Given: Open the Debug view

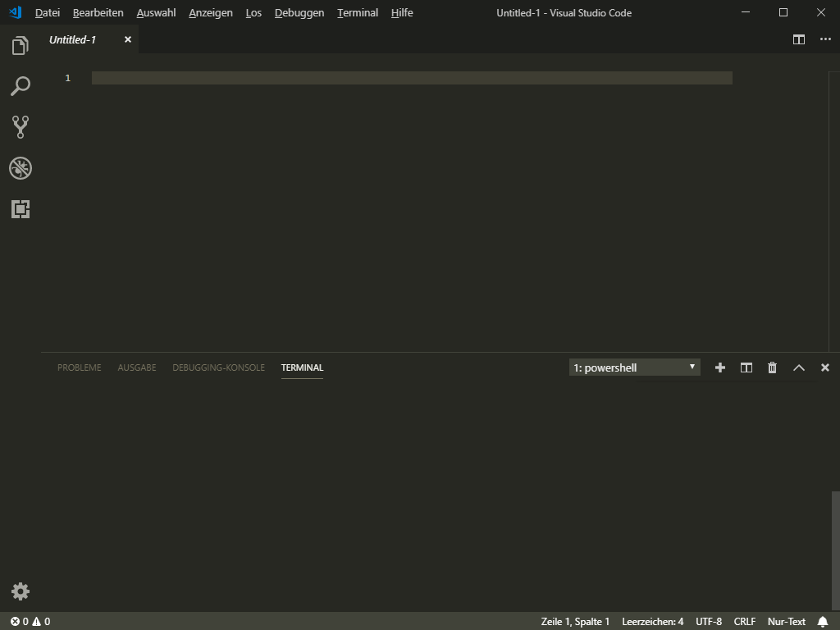Looking at the screenshot, I should click(20, 168).
